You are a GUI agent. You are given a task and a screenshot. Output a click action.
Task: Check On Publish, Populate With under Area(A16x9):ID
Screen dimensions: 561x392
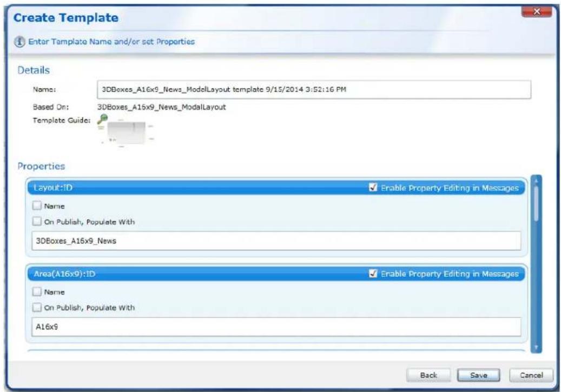point(37,307)
